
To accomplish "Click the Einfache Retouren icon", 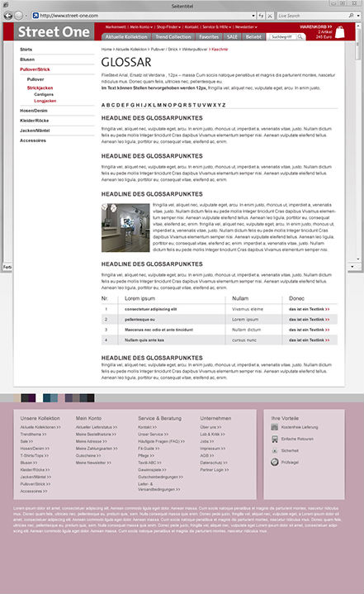I will (x=275, y=439).
